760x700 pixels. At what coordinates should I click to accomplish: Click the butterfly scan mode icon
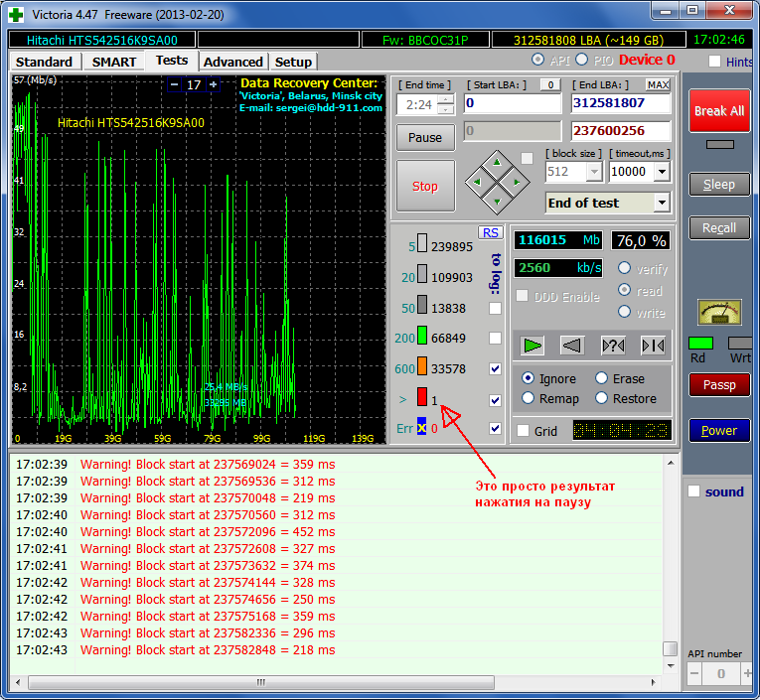click(x=652, y=346)
